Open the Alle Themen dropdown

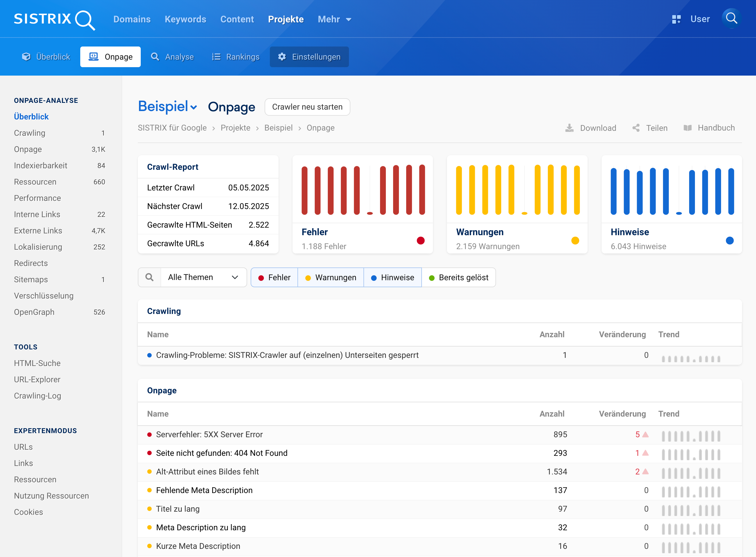coord(203,277)
